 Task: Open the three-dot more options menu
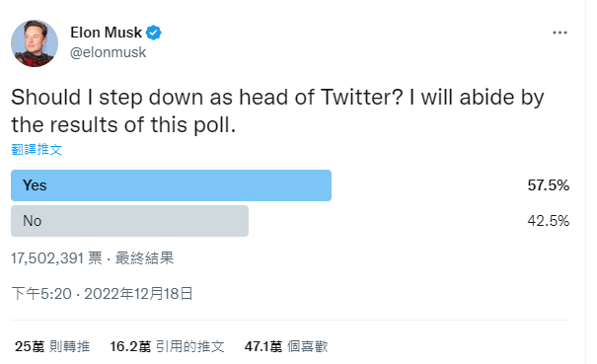tap(560, 33)
